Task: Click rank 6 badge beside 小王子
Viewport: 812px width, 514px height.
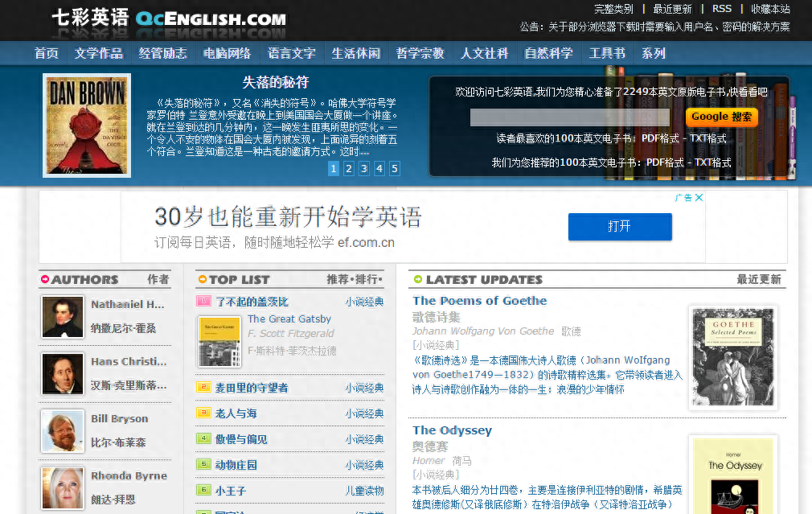Action: 203,490
